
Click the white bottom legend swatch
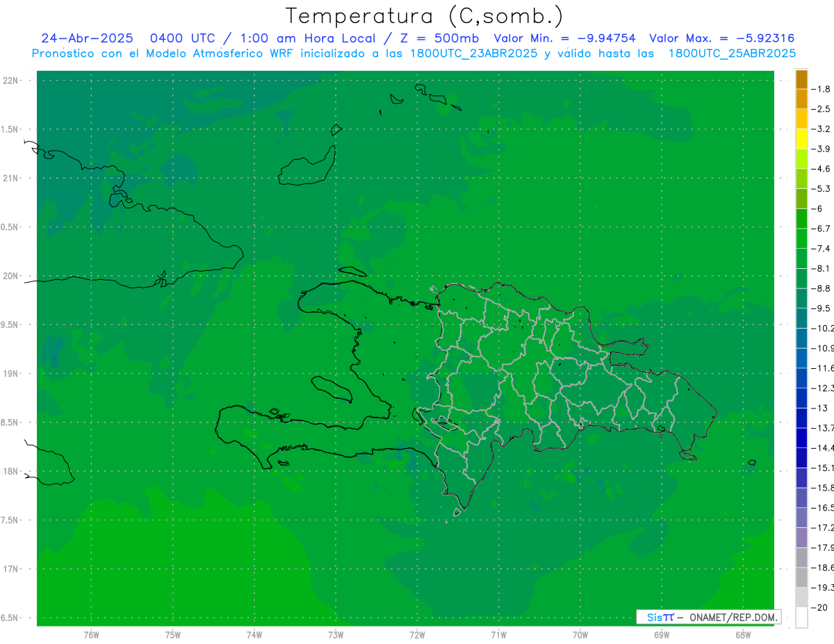pyautogui.click(x=801, y=618)
